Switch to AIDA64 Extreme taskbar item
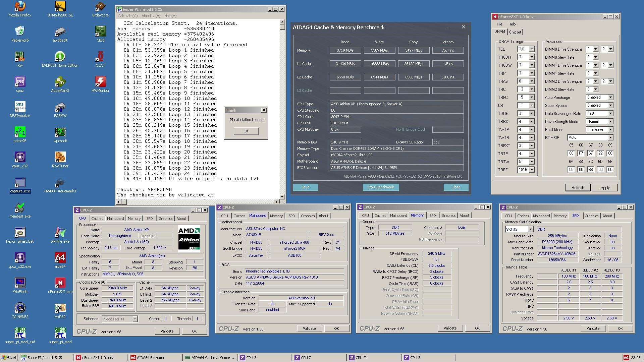This screenshot has height=362, width=644. 156,358
